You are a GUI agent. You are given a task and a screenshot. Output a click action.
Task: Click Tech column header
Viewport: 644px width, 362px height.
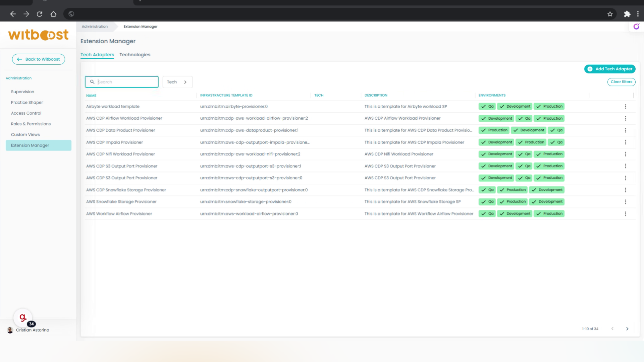point(319,96)
